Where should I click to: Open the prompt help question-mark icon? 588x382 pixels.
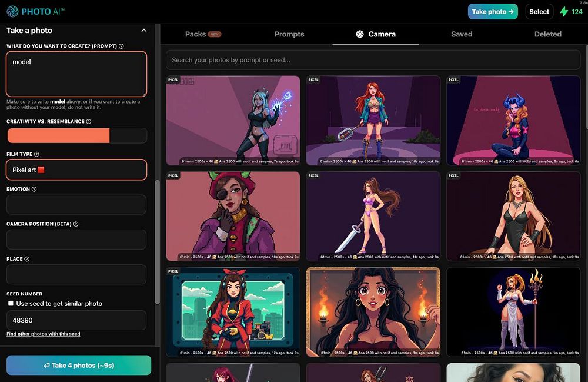(121, 46)
